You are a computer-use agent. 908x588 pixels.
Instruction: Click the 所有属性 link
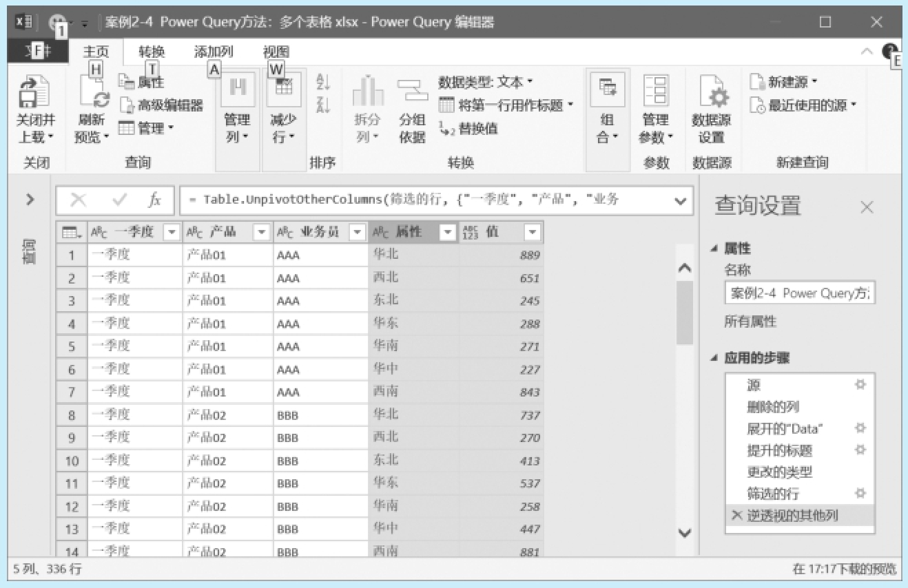coord(750,322)
